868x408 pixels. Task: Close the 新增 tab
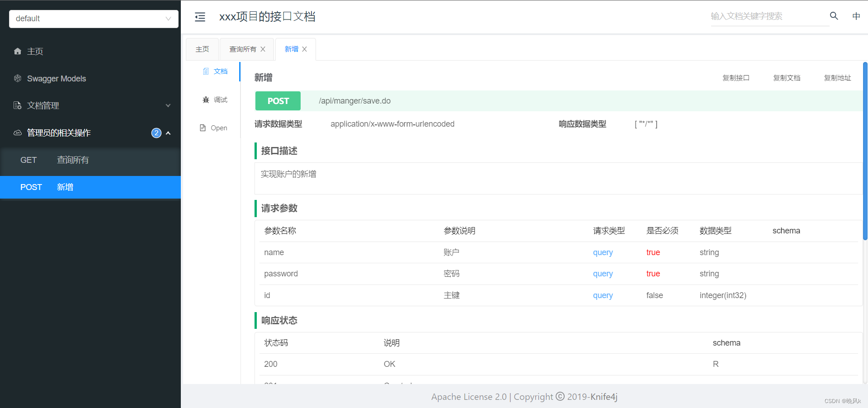pos(304,49)
